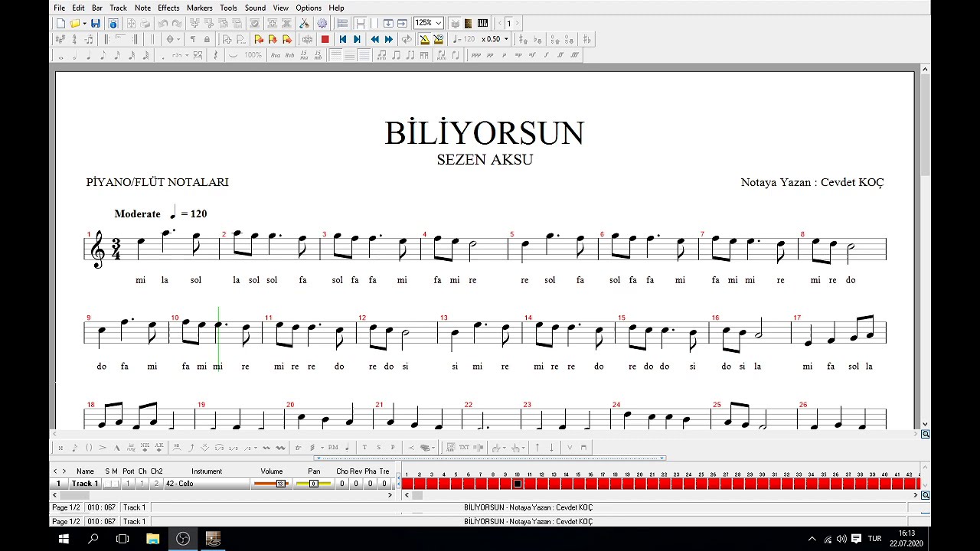
Task: Apply tied note
Action: [x=233, y=55]
